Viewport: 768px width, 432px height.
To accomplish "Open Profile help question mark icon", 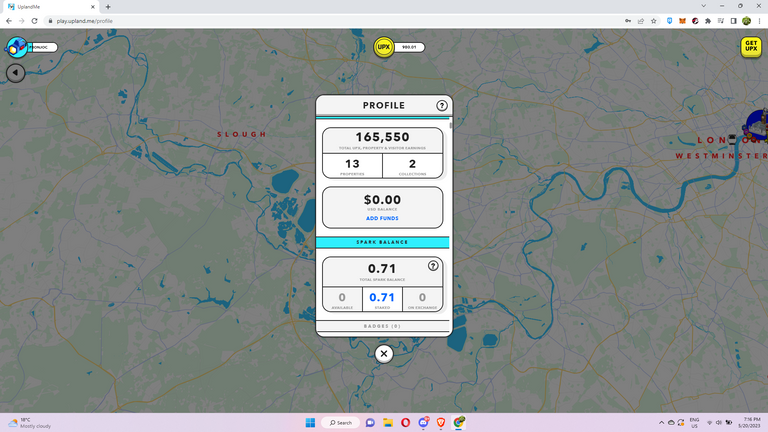I will (442, 105).
